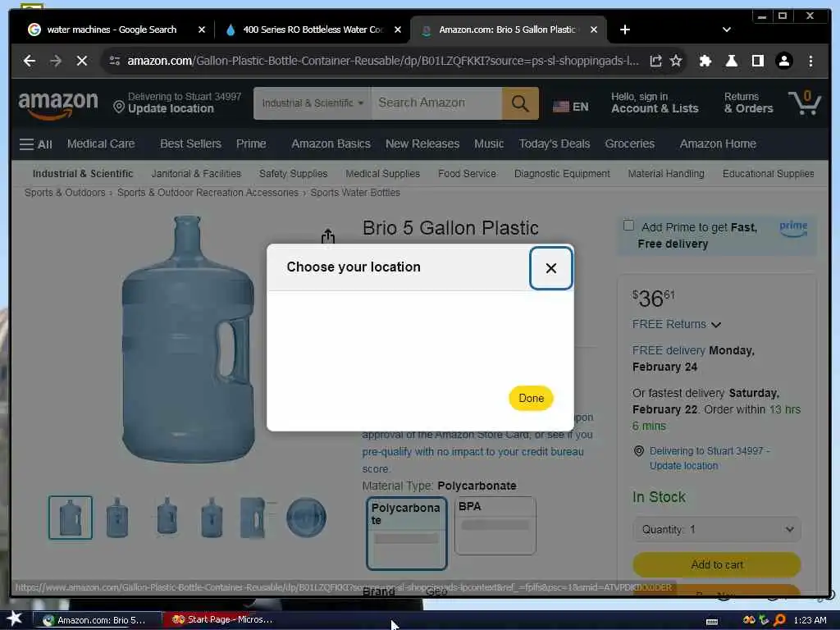Image resolution: width=840 pixels, height=630 pixels.
Task: Click the keyboard icon in the system tray
Action: pyautogui.click(x=712, y=622)
